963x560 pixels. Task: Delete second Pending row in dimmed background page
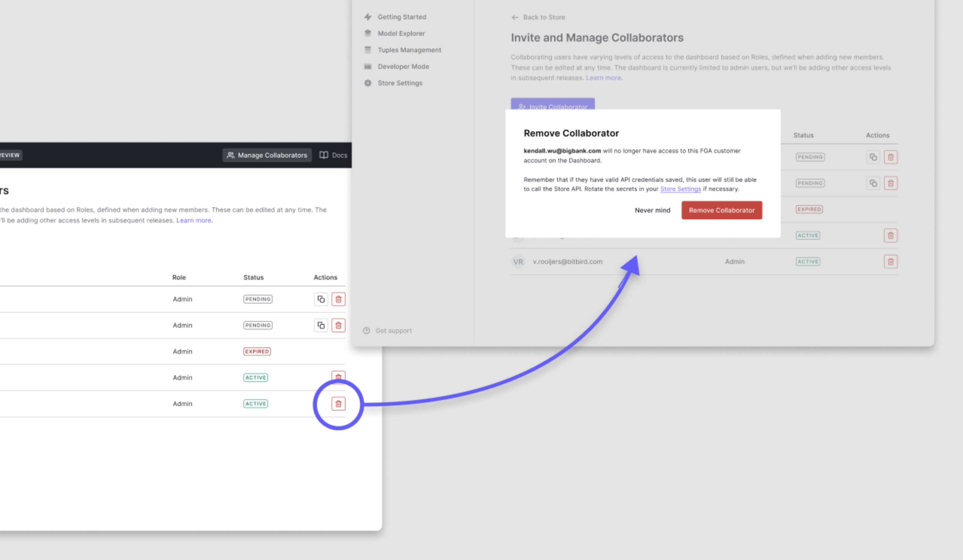(x=890, y=183)
